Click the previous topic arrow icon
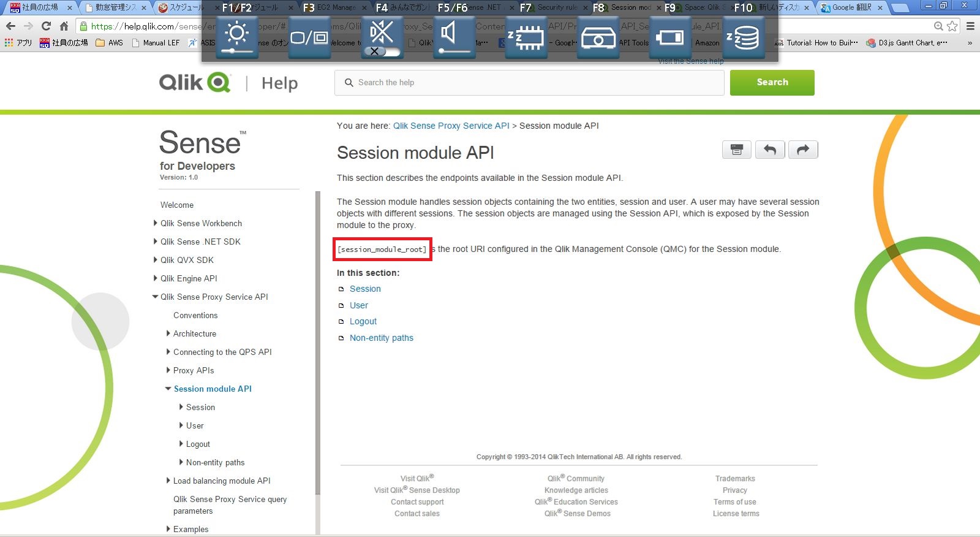This screenshot has height=537, width=980. (770, 150)
